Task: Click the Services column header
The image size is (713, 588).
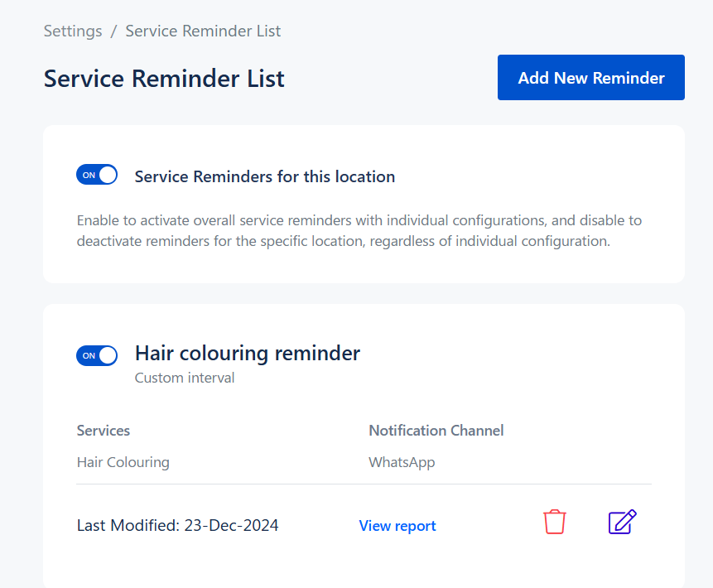Action: [104, 431]
